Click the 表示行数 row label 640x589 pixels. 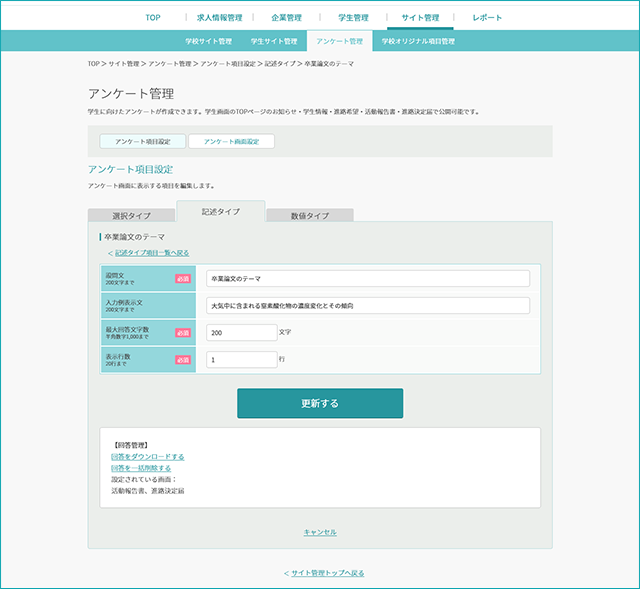click(x=118, y=356)
